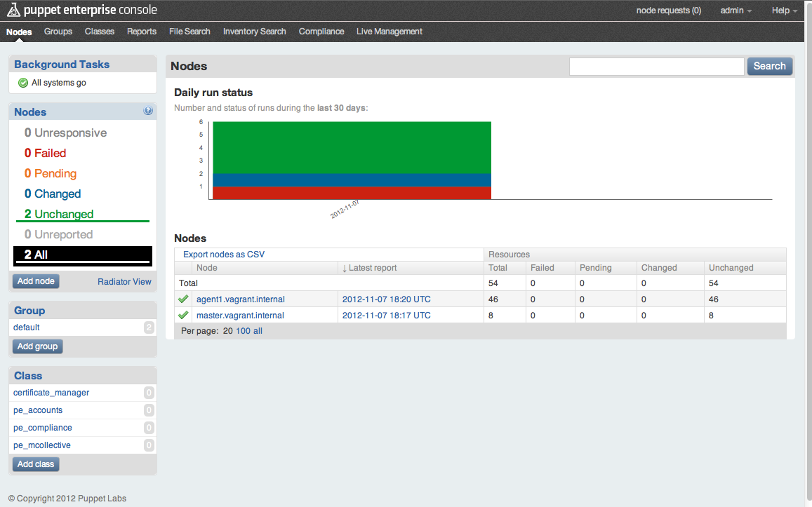The height and width of the screenshot is (507, 812).
Task: Click the red failed chart segment
Action: tap(352, 193)
